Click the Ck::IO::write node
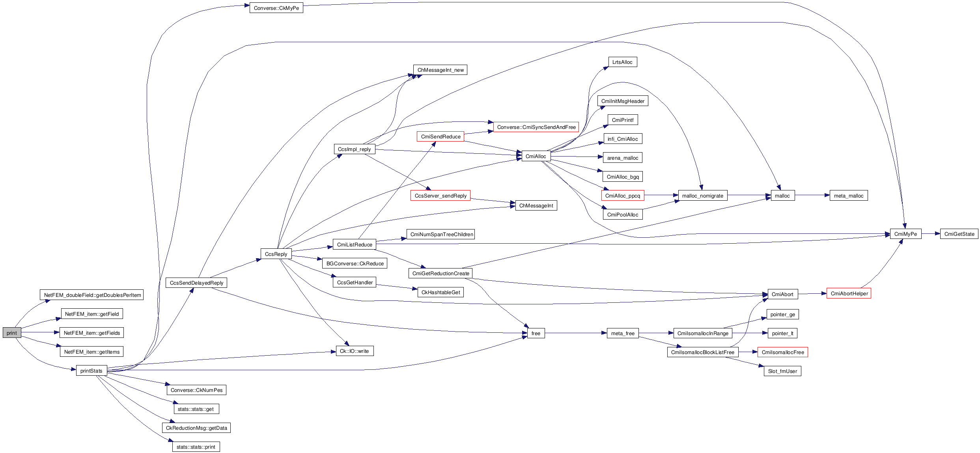 (x=355, y=351)
